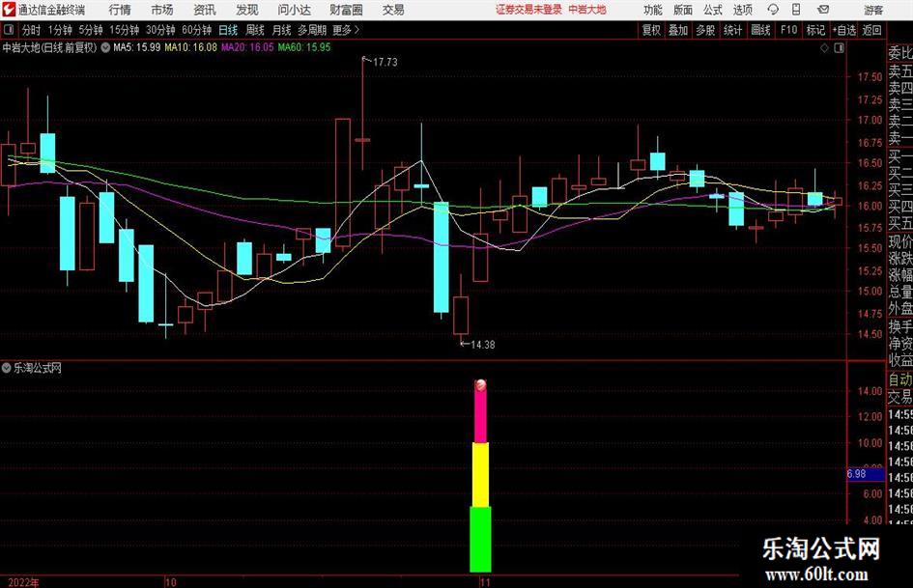913x588 pixels.
Task: Switch to 分时 chart tab
Action: pyautogui.click(x=31, y=30)
